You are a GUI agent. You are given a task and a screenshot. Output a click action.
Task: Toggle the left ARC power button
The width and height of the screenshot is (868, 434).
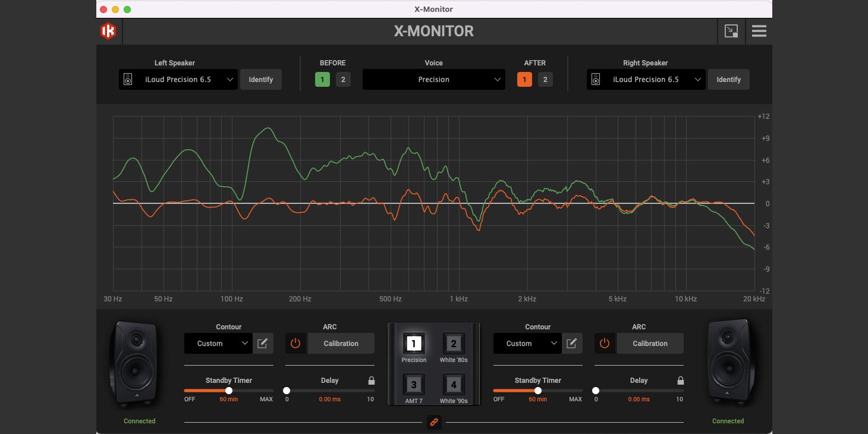click(x=296, y=343)
